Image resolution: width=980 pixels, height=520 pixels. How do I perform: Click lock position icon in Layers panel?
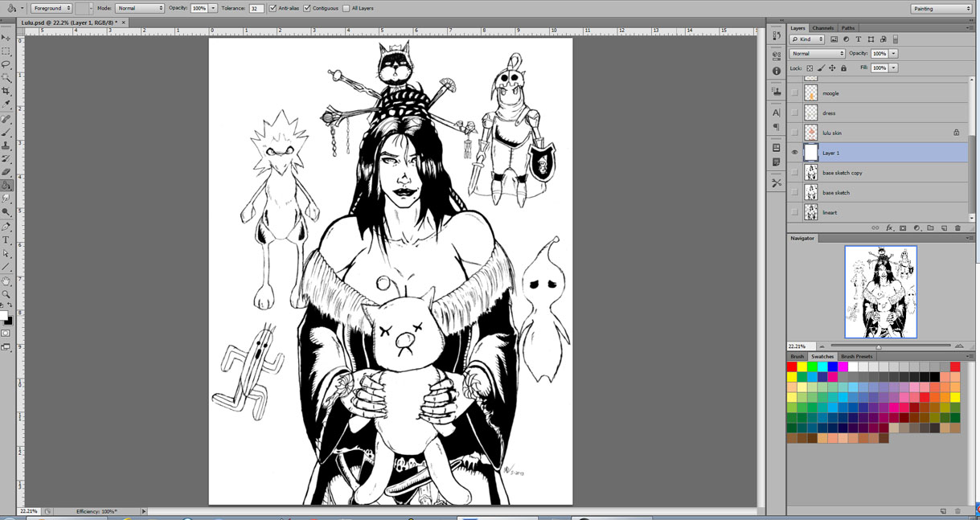pyautogui.click(x=832, y=68)
